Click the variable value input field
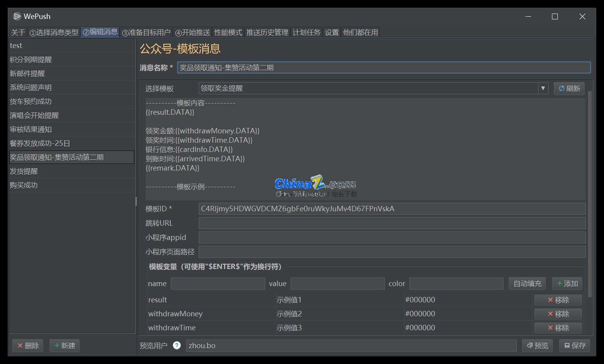 338,283
